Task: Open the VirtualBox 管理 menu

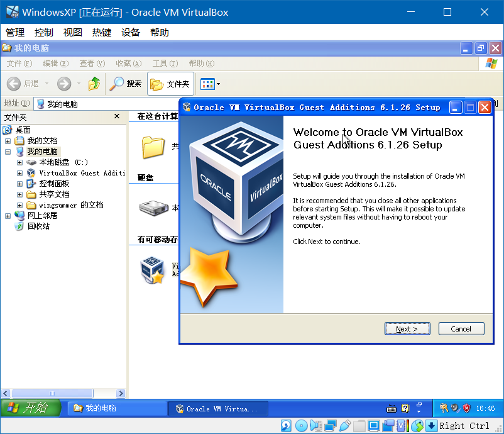Action: [x=15, y=32]
